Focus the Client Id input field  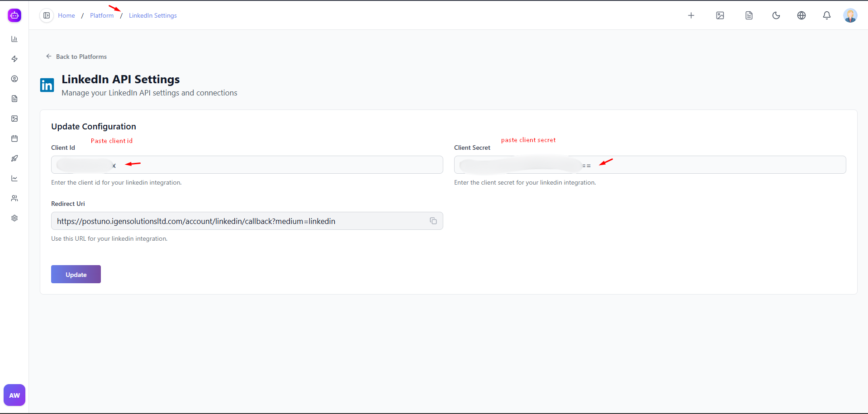(271, 165)
